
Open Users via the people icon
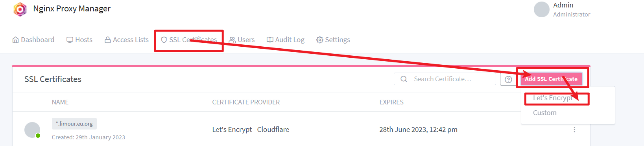click(232, 40)
